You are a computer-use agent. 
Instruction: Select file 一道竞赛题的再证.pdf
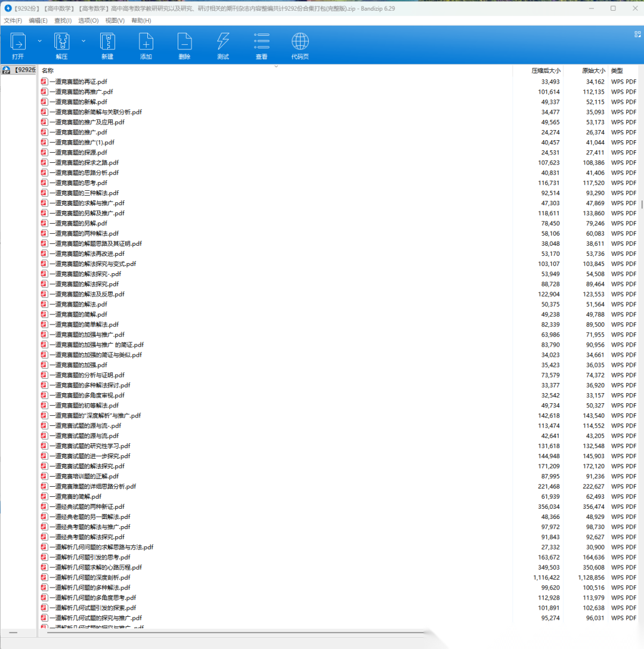(x=78, y=82)
